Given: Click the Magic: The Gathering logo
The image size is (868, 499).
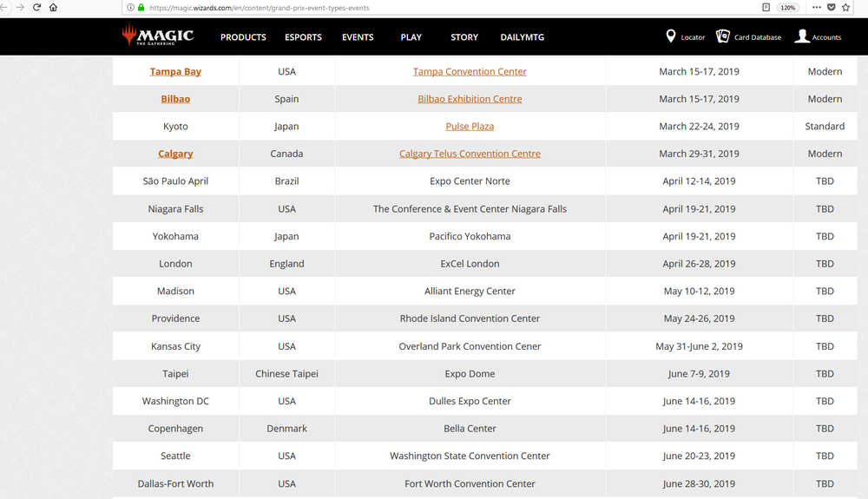Looking at the screenshot, I should (x=157, y=36).
